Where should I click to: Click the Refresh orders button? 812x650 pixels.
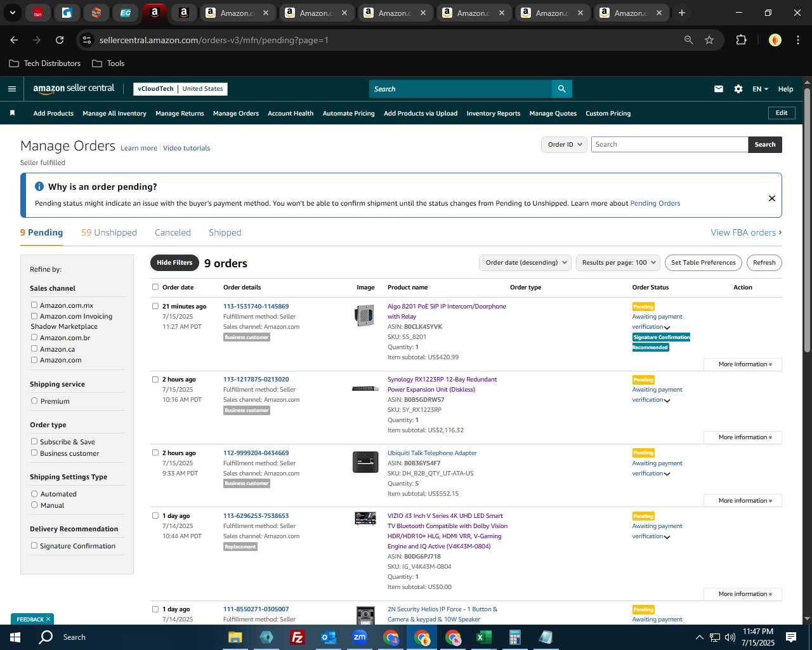click(x=764, y=263)
